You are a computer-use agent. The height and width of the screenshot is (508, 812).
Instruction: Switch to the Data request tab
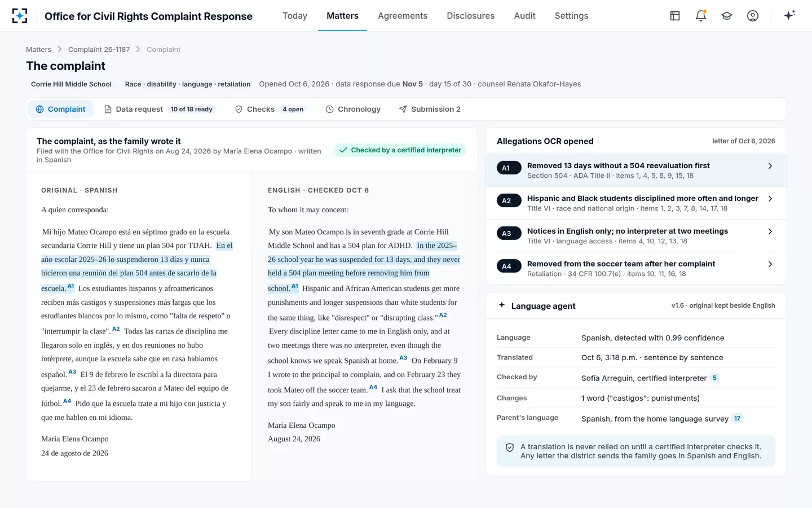(160, 110)
